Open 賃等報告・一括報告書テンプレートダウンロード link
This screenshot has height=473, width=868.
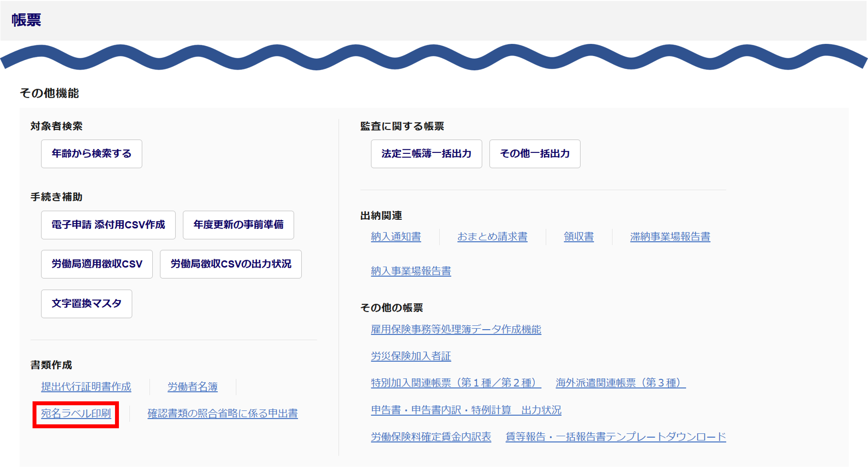pos(615,437)
